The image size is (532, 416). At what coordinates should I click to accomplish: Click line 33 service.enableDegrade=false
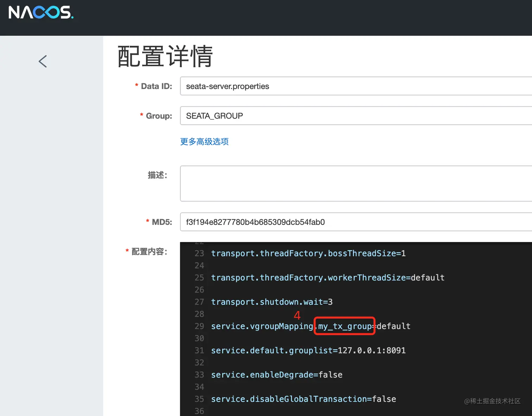(x=277, y=375)
